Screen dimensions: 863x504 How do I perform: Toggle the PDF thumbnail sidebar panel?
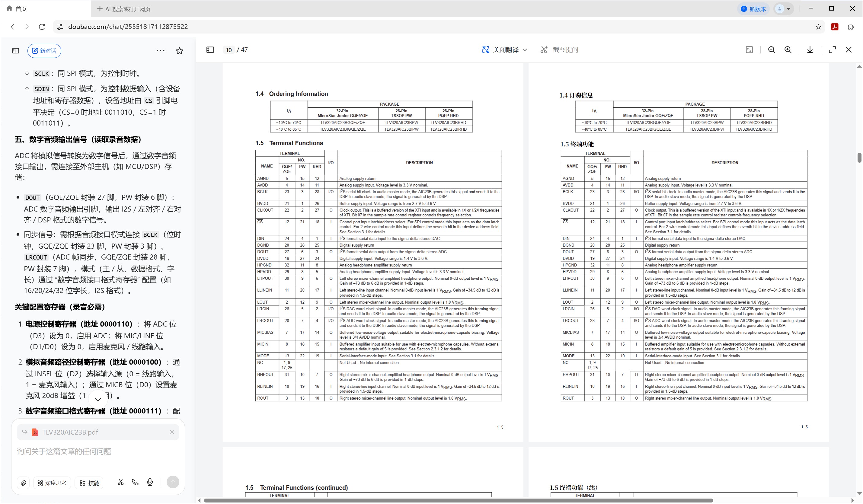(210, 50)
